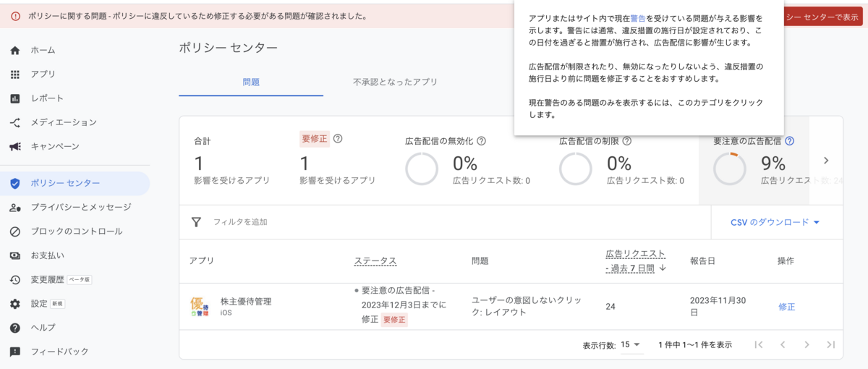Screen dimensions: 868x369
Task: Click the ブロックのコントロール block icon
Action: [x=15, y=232]
